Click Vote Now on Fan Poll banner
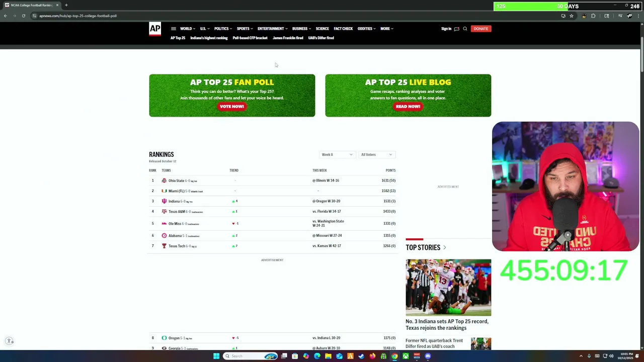This screenshot has height=362, width=644. (x=232, y=107)
